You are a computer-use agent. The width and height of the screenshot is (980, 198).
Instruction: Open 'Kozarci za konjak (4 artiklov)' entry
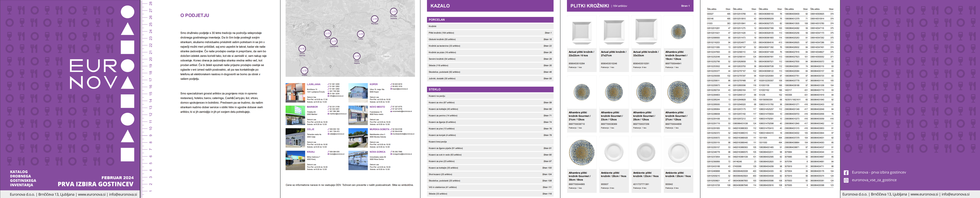click(490, 135)
